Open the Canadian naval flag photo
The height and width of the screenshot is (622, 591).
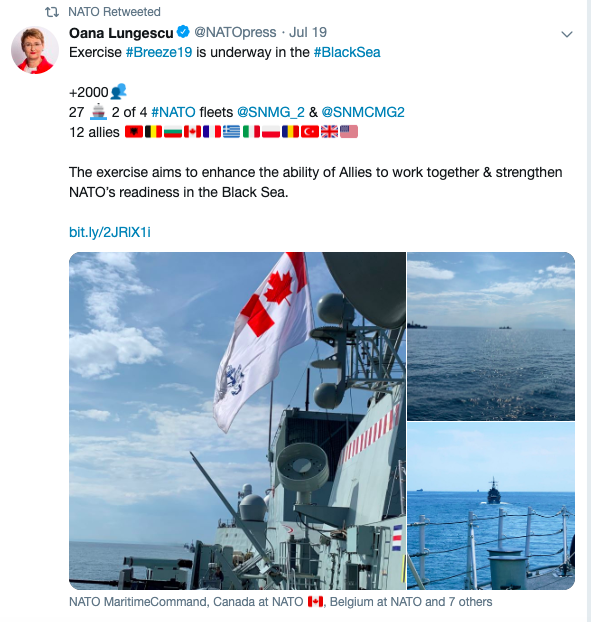pos(237,421)
